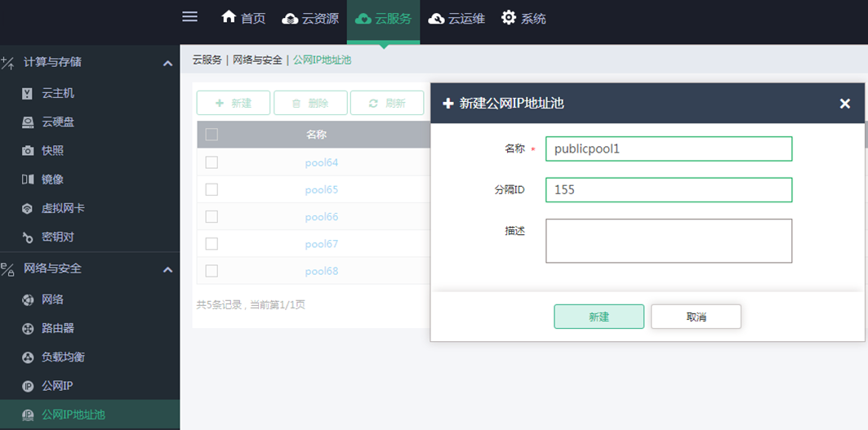Check the pool68 row checkbox
The image size is (868, 430).
coord(211,271)
